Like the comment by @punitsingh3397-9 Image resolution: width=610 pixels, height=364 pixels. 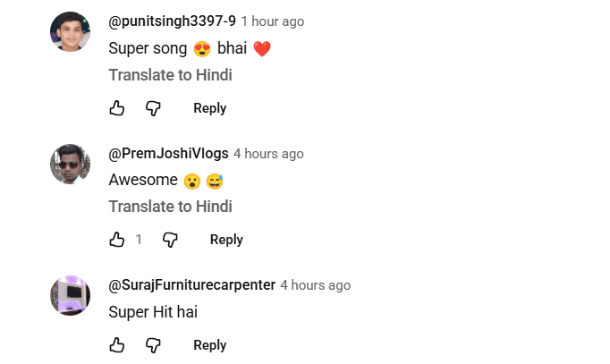116,108
